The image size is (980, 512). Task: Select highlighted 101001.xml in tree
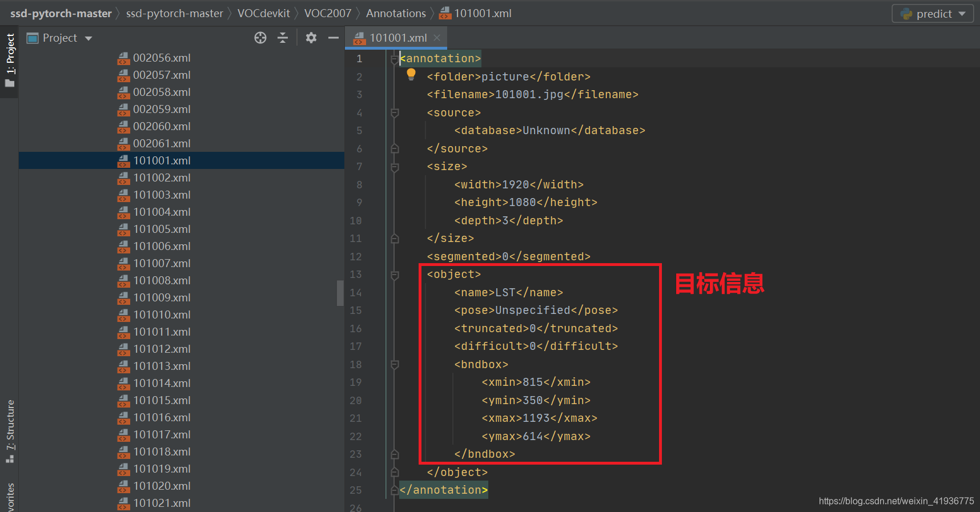tap(182, 160)
